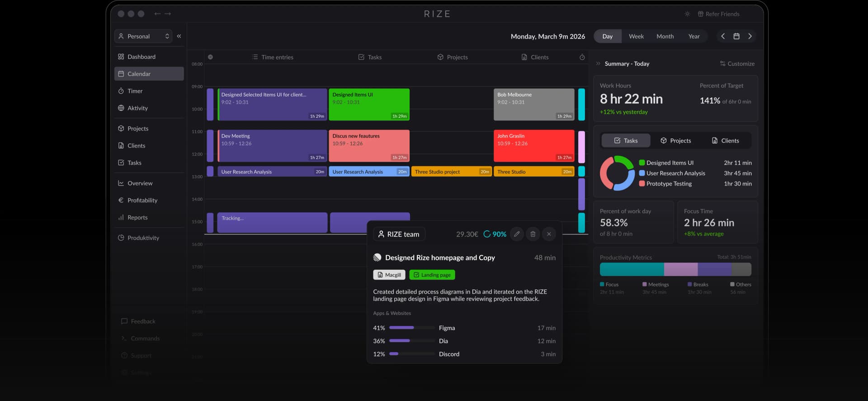Viewport: 868px width, 401px height.
Task: Open the Produktivity page
Action: pos(149,238)
